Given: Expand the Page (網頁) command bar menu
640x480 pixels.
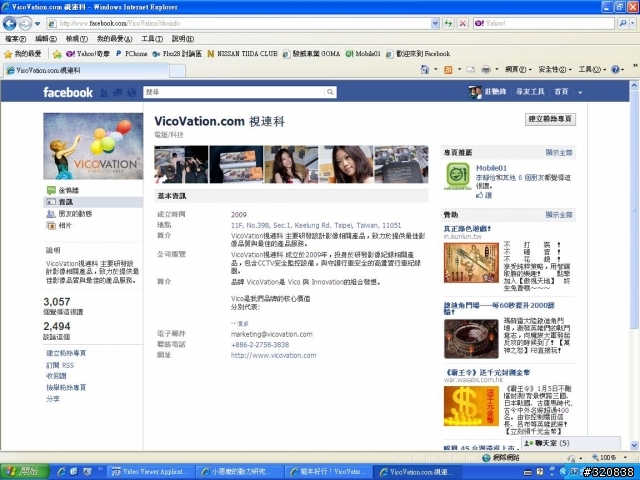Looking at the screenshot, I should (x=518, y=69).
